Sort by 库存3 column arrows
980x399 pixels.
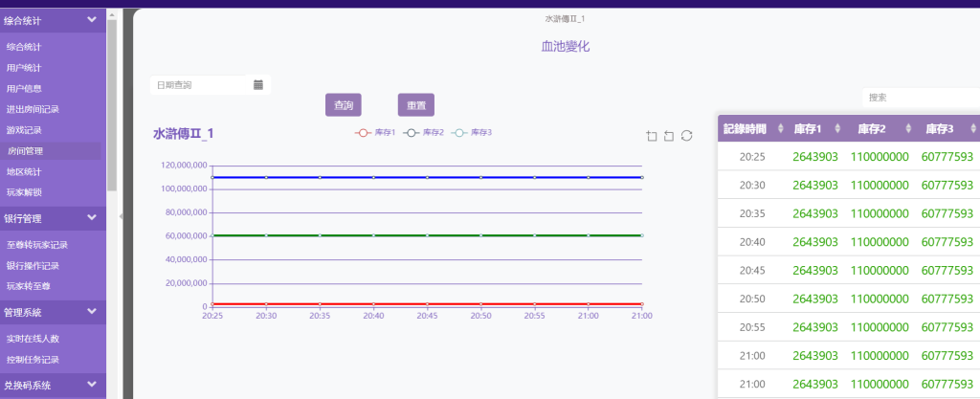(972, 128)
